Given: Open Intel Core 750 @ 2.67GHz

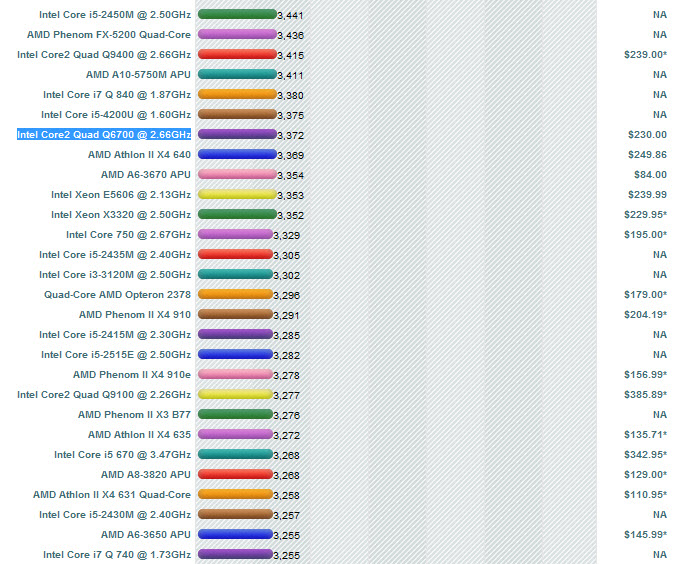Looking at the screenshot, I should coord(129,235).
